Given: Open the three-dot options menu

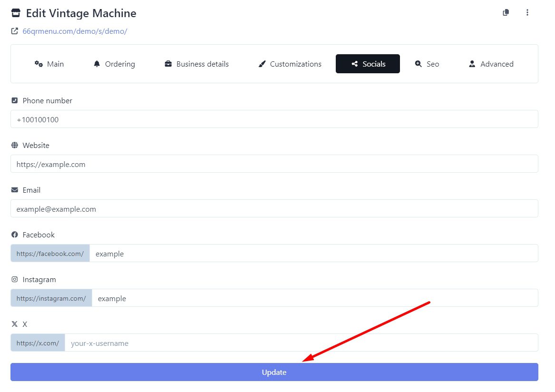Looking at the screenshot, I should [x=527, y=13].
